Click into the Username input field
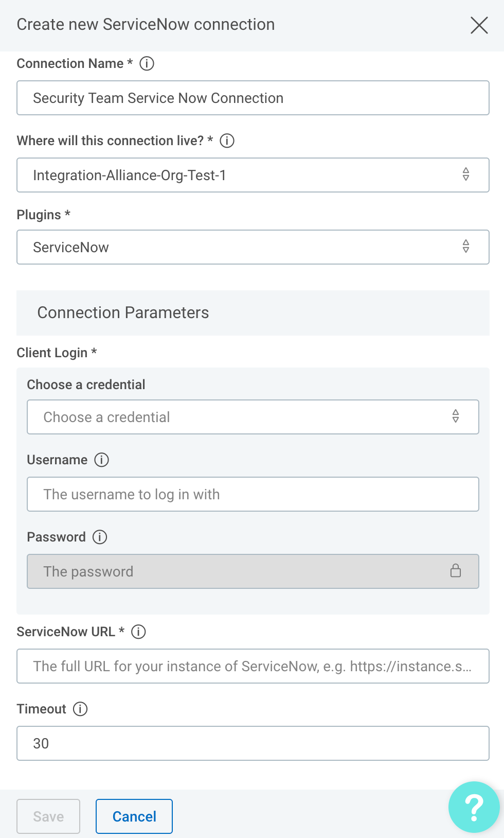 coord(253,494)
